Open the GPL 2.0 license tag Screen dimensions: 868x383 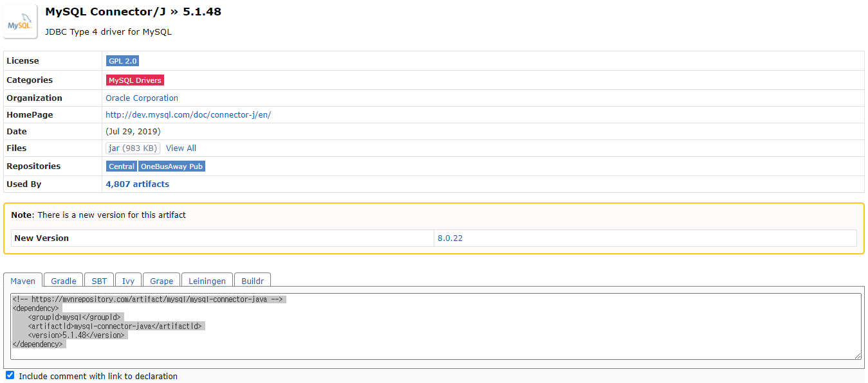pyautogui.click(x=122, y=61)
